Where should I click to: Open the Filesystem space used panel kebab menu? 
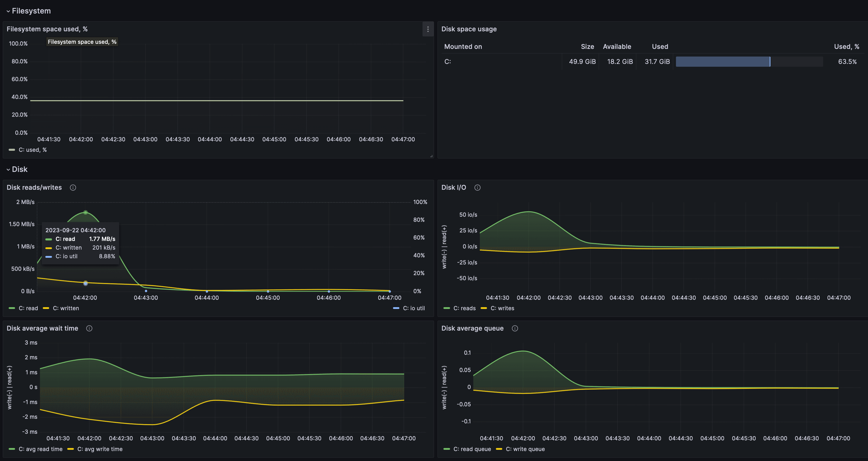428,29
